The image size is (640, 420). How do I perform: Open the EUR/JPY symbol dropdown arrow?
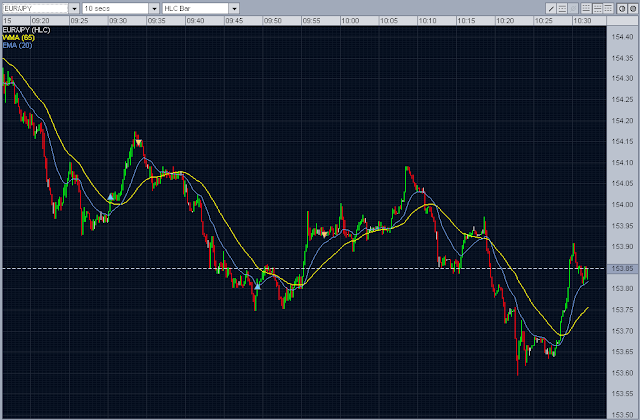coord(74,8)
